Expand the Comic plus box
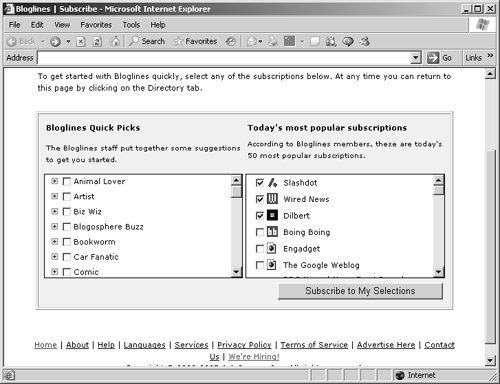 [54, 272]
